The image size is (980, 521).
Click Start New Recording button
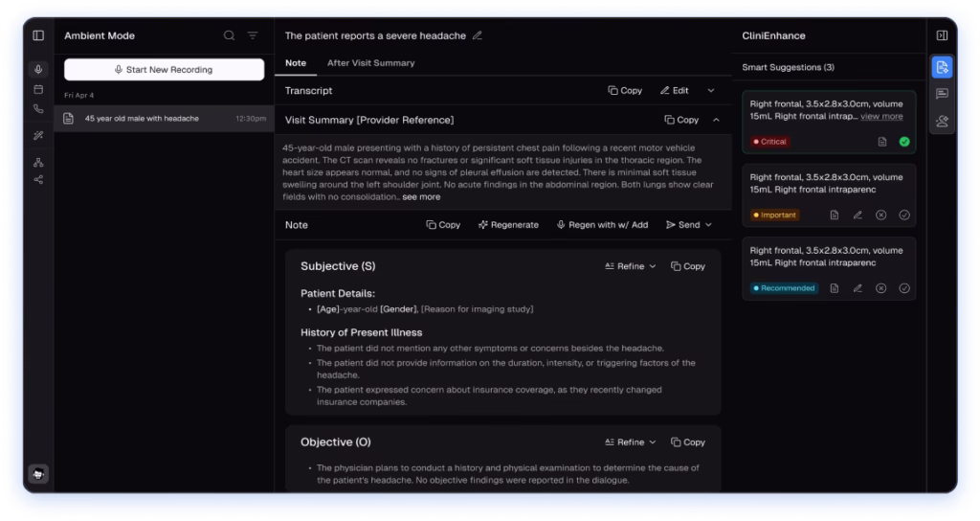(x=164, y=70)
